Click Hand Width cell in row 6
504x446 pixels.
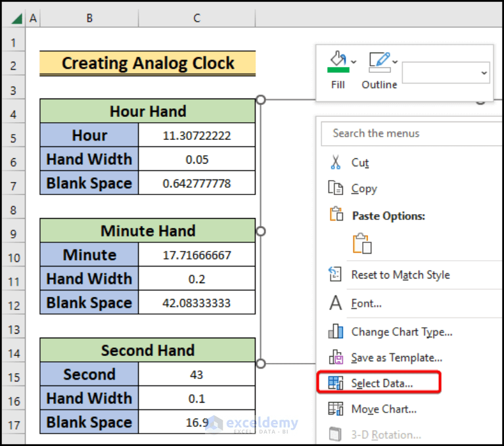(x=89, y=159)
